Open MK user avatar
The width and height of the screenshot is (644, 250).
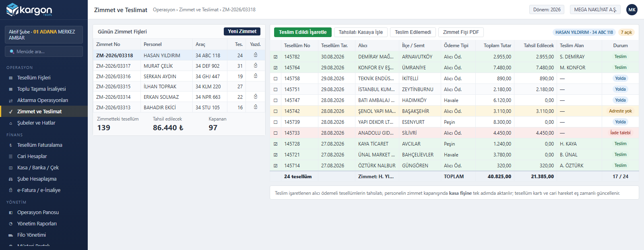click(632, 10)
